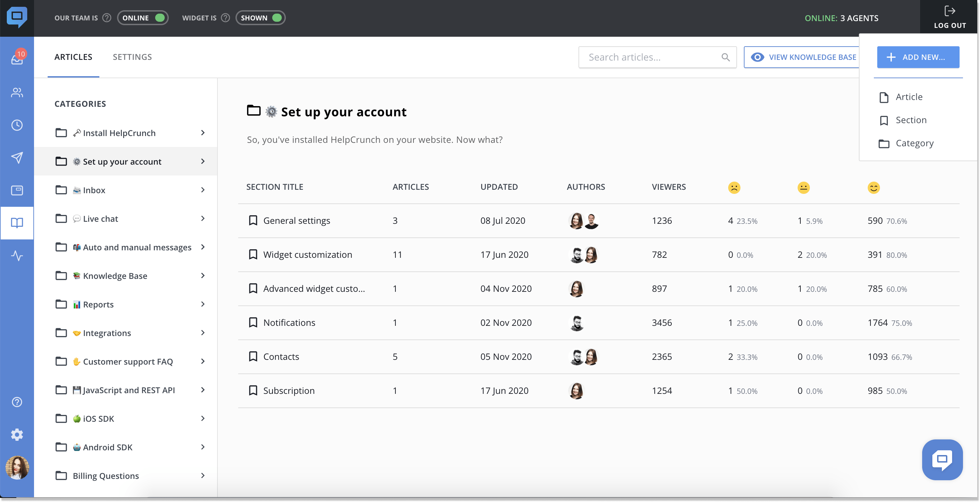The width and height of the screenshot is (980, 502).
Task: Switch to the Articles tab
Action: [73, 57]
